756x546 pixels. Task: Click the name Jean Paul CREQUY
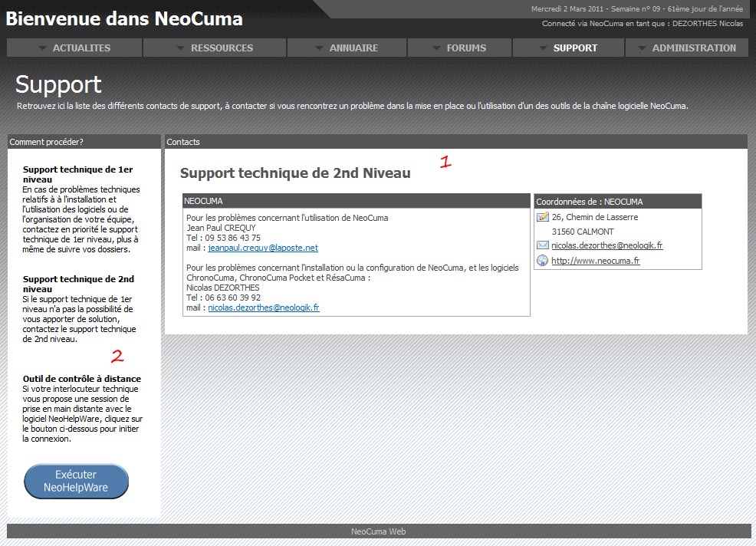click(222, 229)
